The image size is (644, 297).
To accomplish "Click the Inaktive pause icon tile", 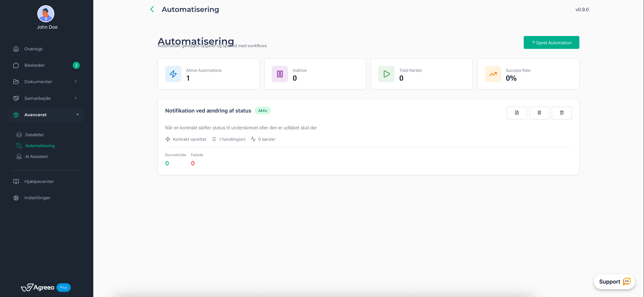I will (279, 74).
